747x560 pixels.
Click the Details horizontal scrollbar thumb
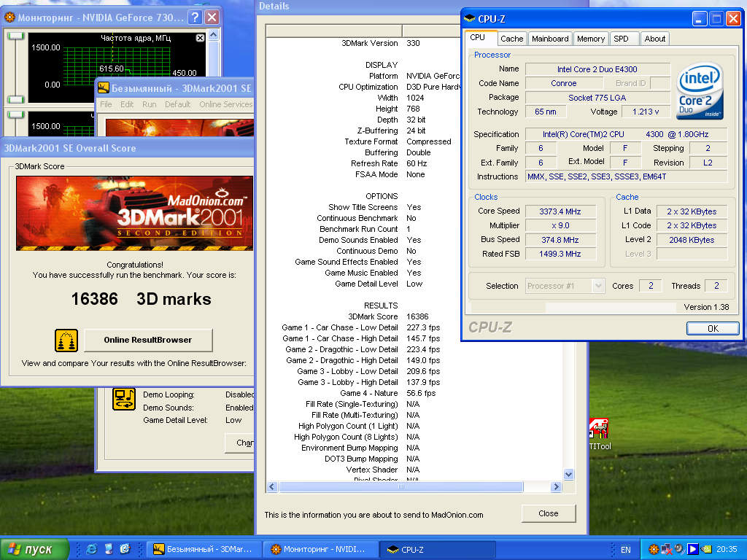point(400,486)
